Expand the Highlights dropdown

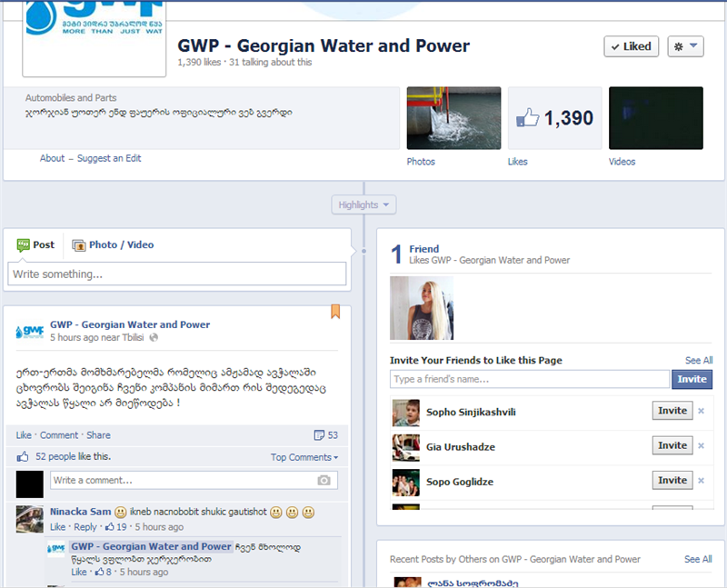[x=363, y=204]
